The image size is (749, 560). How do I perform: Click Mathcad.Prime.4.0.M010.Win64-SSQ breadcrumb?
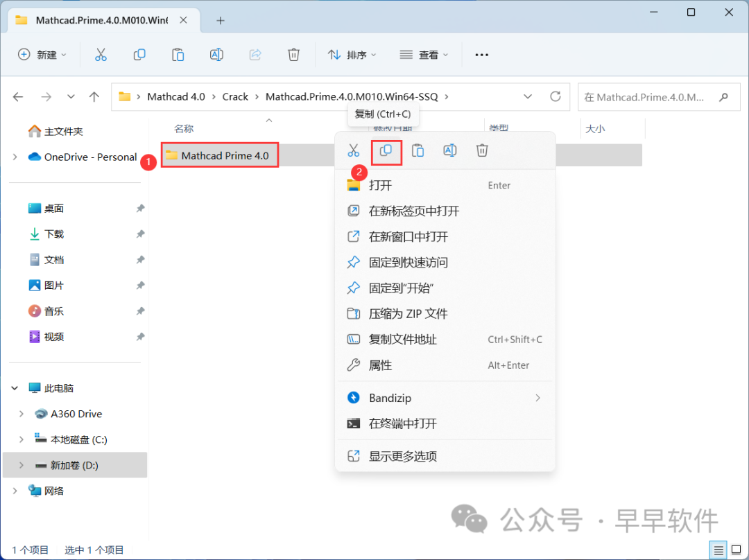coord(352,97)
